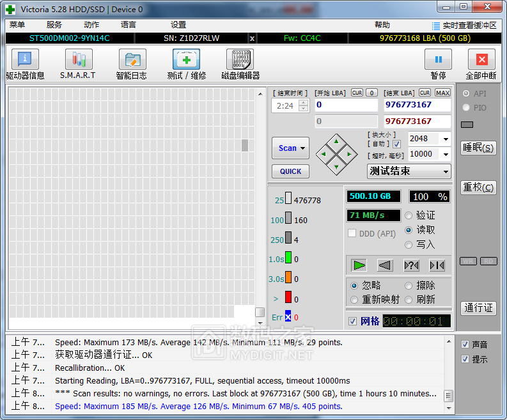Open the 服务 menu
507x420 pixels.
point(54,25)
